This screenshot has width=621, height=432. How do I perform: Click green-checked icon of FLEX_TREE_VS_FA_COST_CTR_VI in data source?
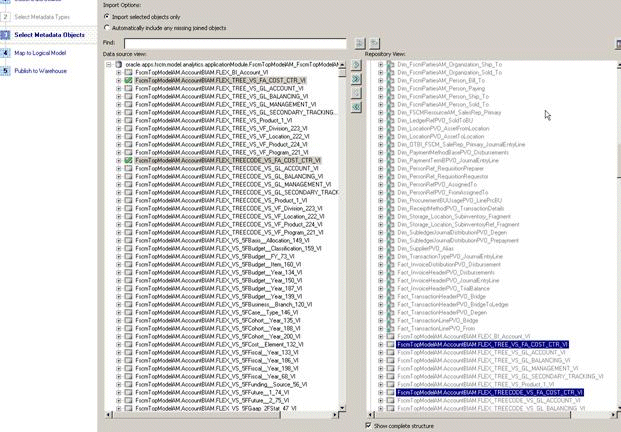click(128, 80)
